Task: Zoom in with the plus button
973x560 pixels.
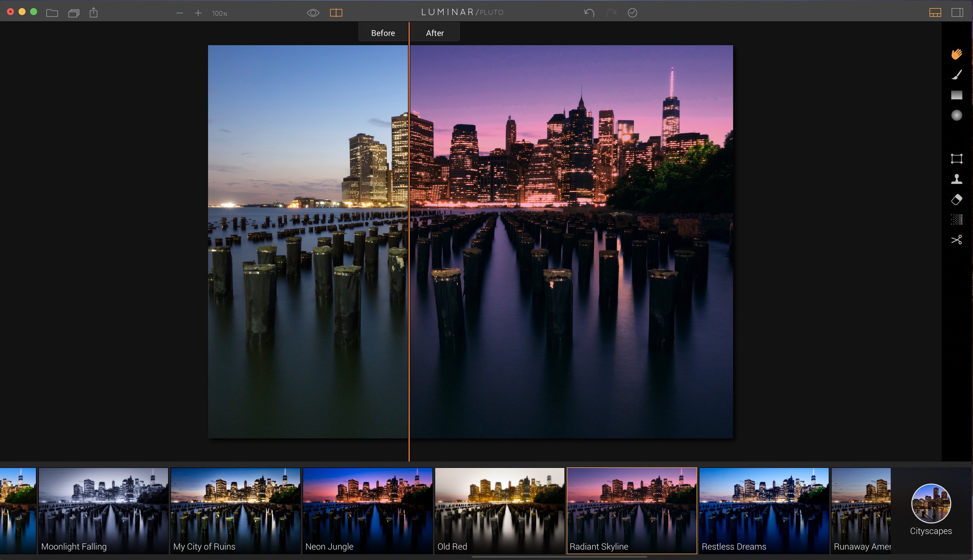Action: coord(198,13)
